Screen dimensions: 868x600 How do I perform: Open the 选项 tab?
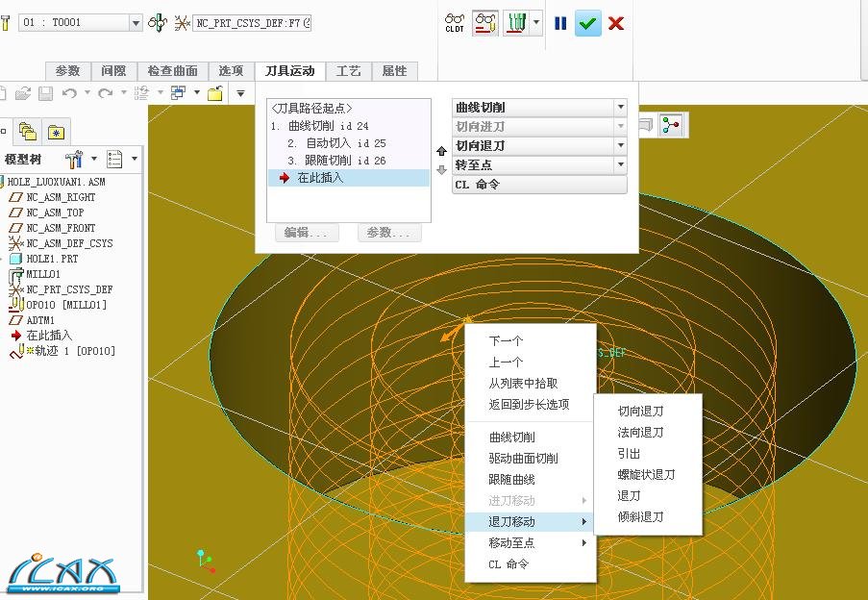[x=231, y=71]
